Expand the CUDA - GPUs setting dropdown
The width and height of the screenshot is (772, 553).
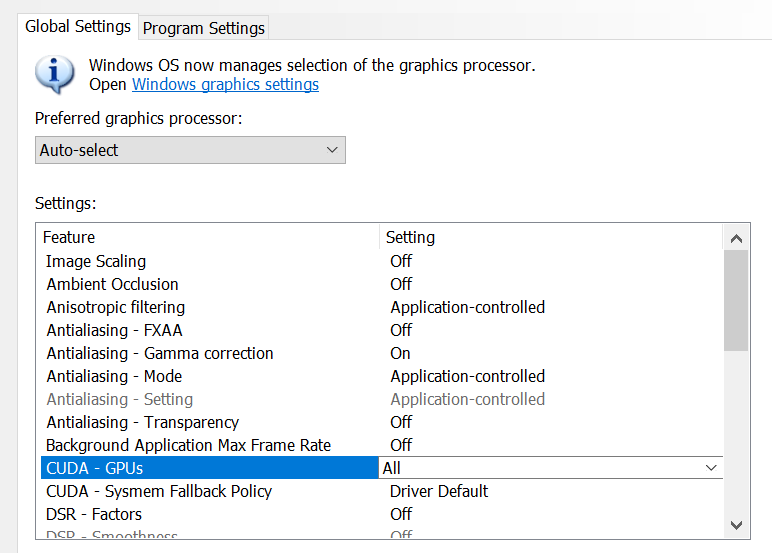pos(711,468)
